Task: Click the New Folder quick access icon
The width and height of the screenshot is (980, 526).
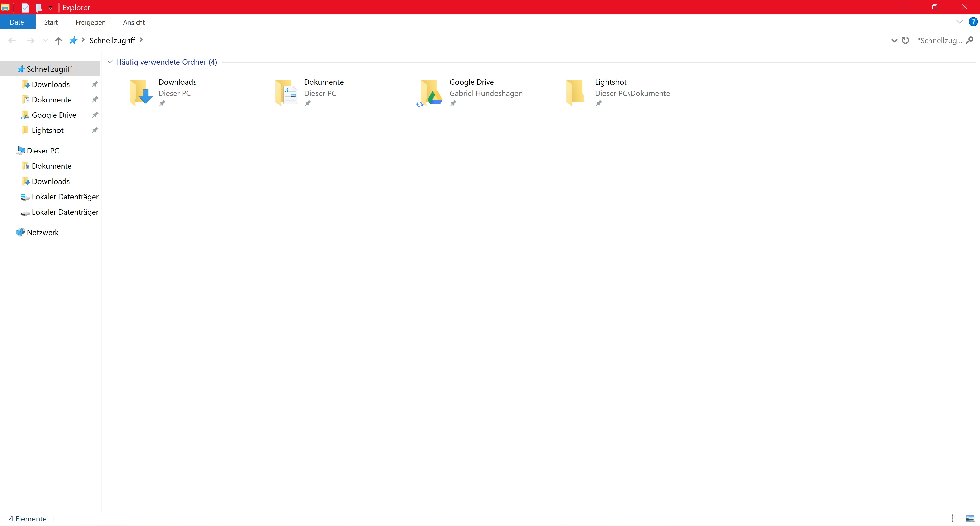Action: (x=39, y=8)
